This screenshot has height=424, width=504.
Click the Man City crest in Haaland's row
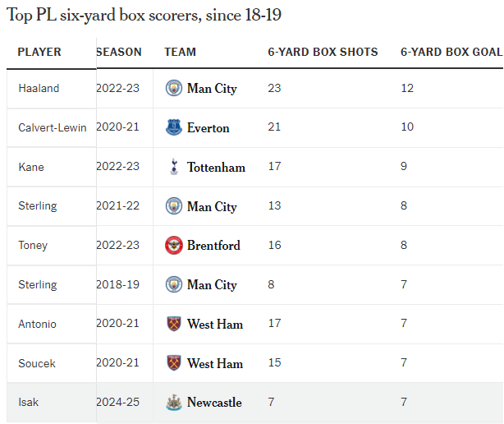point(173,88)
